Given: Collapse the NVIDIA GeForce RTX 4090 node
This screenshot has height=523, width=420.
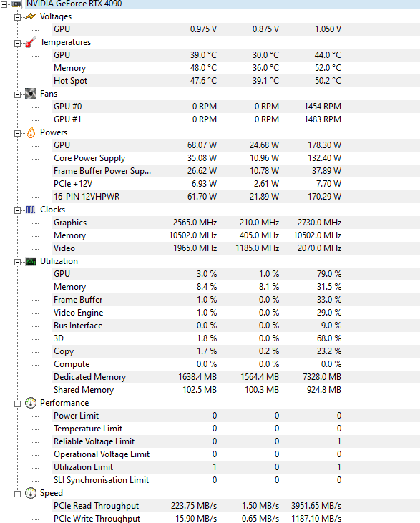Looking at the screenshot, I should [x=4, y=5].
